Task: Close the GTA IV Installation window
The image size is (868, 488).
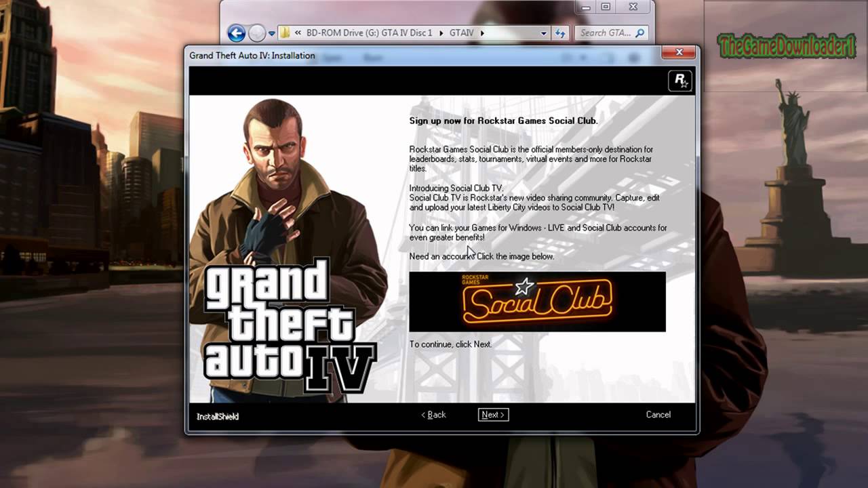Action: (679, 52)
